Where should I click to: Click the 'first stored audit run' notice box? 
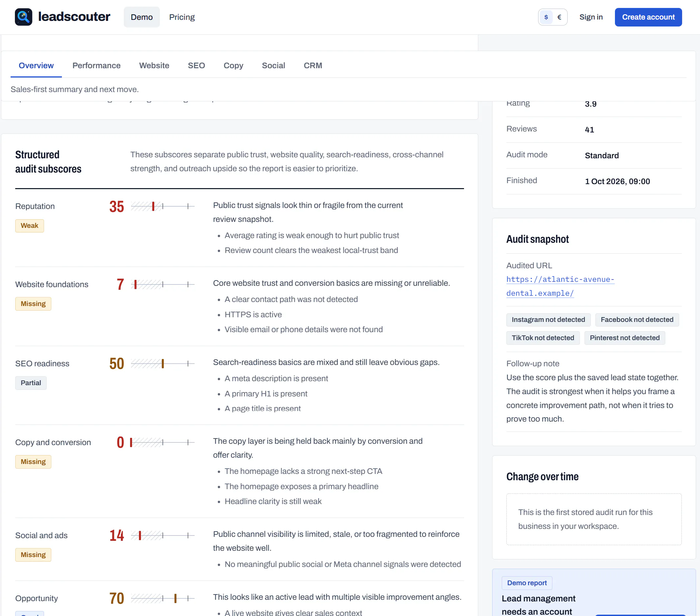click(x=594, y=519)
